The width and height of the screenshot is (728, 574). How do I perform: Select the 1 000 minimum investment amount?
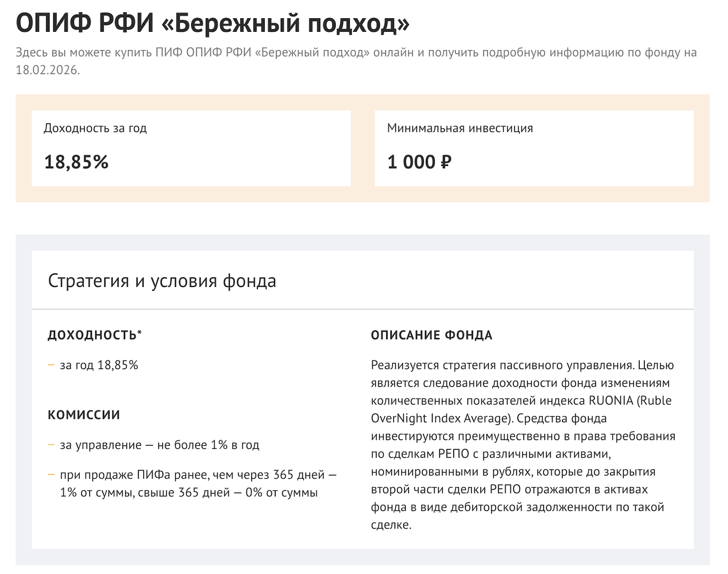coord(411,162)
